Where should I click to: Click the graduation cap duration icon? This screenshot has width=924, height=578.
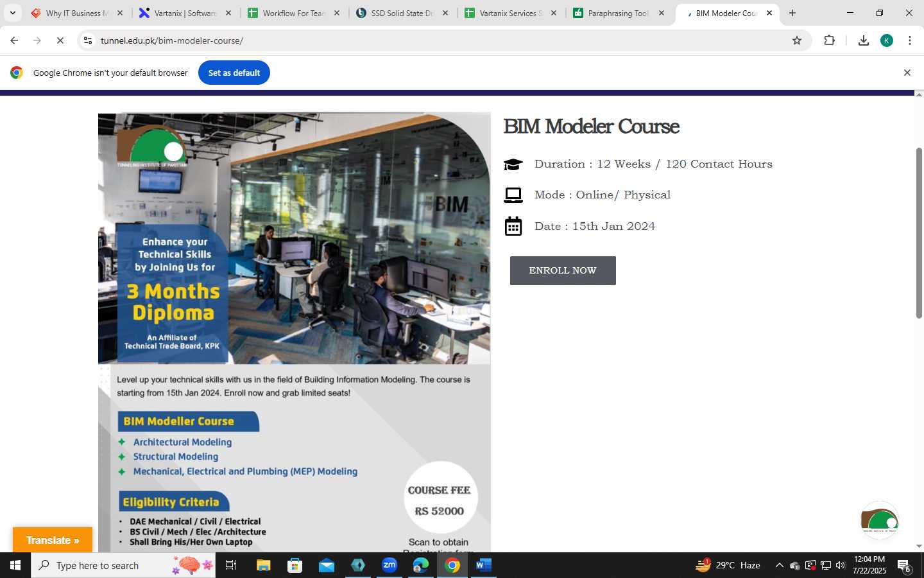click(513, 164)
